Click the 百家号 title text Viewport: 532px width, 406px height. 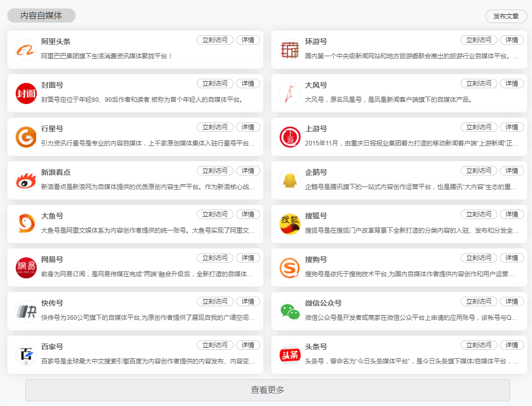click(52, 347)
